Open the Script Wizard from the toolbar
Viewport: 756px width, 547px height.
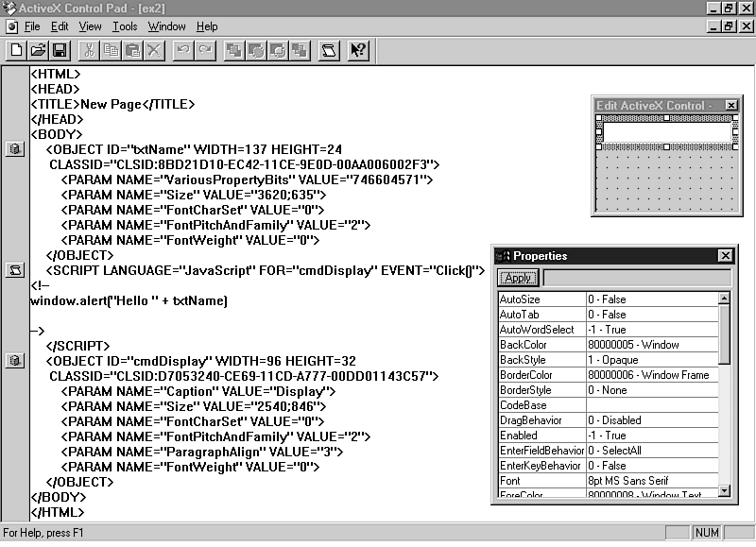click(329, 51)
